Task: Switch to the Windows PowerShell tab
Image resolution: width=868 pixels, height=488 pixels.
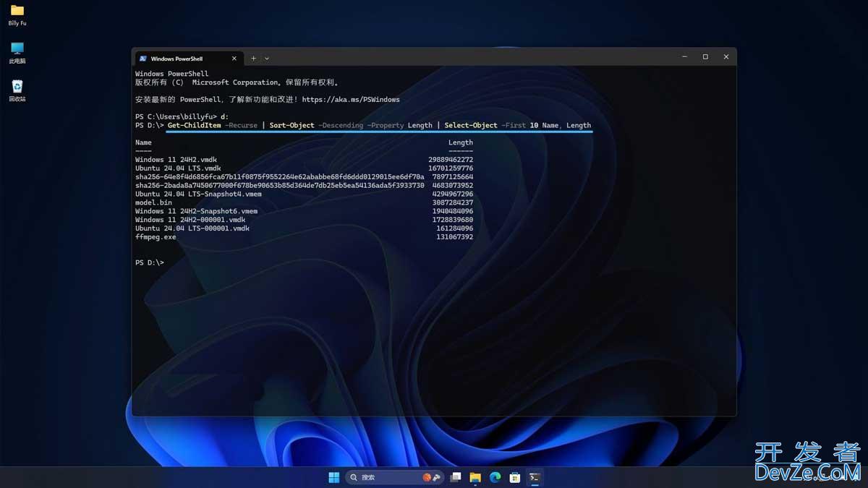Action: [188, 59]
